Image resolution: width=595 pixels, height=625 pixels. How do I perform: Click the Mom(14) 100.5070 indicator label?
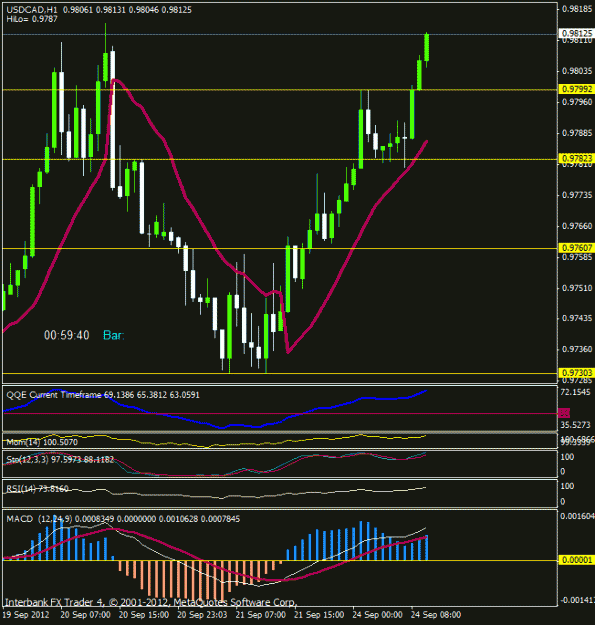(x=42, y=442)
